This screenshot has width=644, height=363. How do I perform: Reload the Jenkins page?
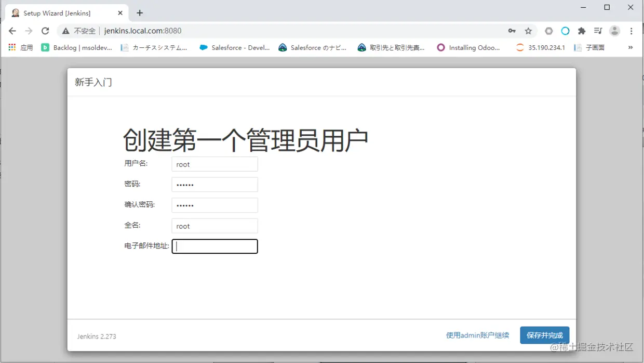pyautogui.click(x=45, y=31)
